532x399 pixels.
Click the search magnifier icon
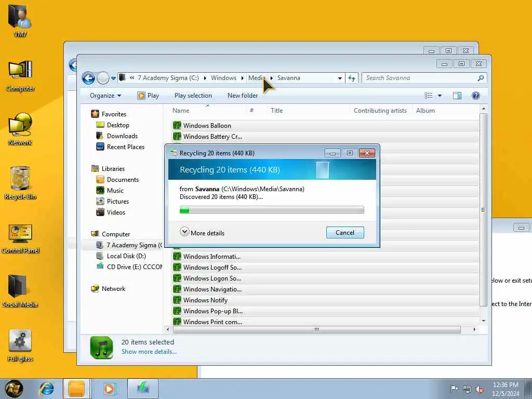pyautogui.click(x=481, y=78)
